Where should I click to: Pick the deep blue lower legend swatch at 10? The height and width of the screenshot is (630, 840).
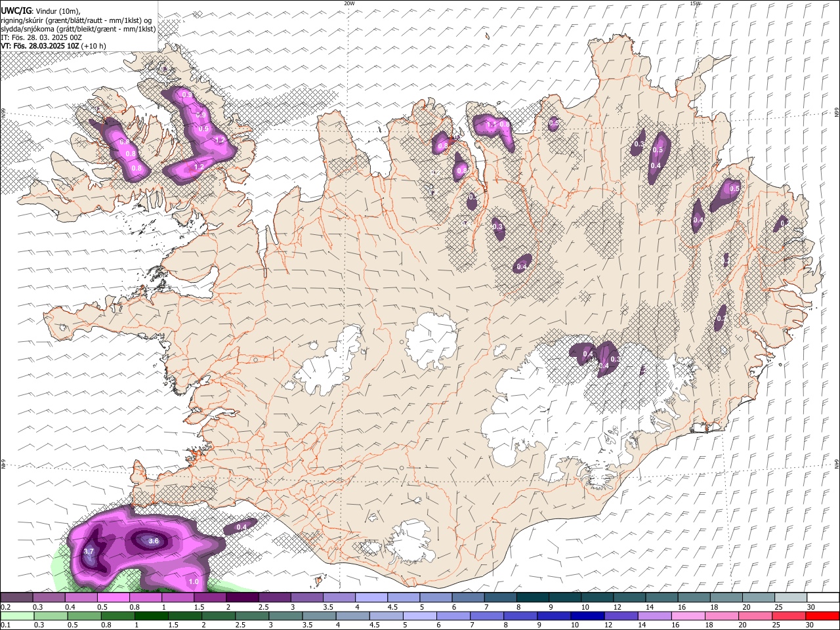[587, 616]
